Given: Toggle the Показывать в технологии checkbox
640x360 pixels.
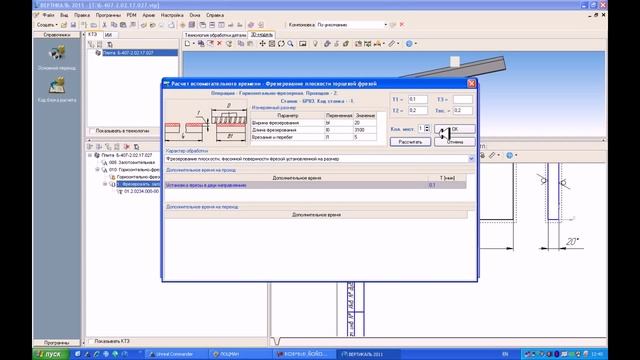Looking at the screenshot, I should tap(91, 131).
